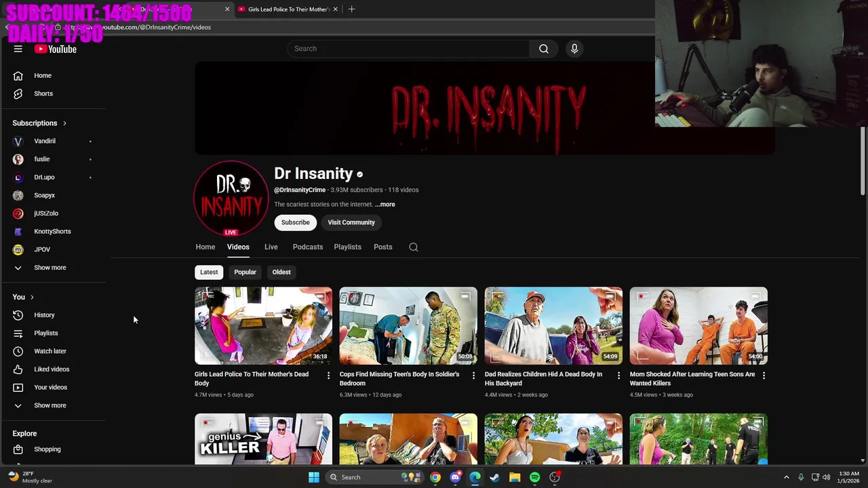Switch to the channel Home tab
868x488 pixels.
pyautogui.click(x=205, y=247)
